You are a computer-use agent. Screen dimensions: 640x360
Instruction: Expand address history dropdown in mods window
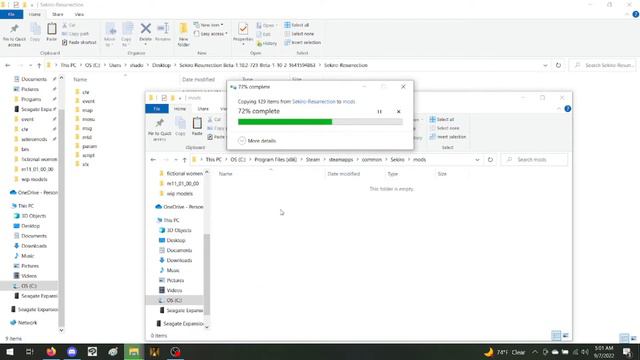click(477, 160)
